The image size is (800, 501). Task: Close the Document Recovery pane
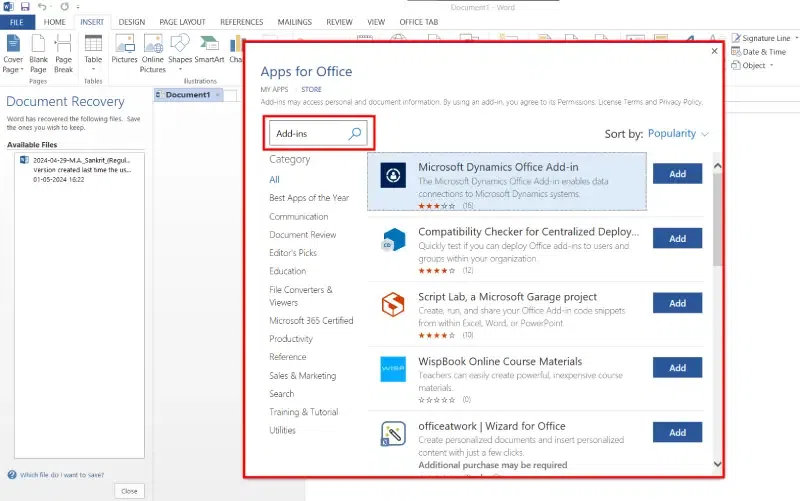(129, 491)
